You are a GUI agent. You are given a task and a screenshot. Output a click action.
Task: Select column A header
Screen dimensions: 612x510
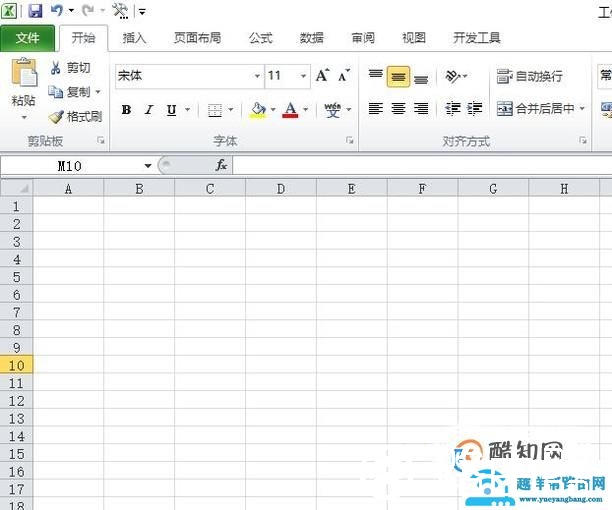[68, 189]
